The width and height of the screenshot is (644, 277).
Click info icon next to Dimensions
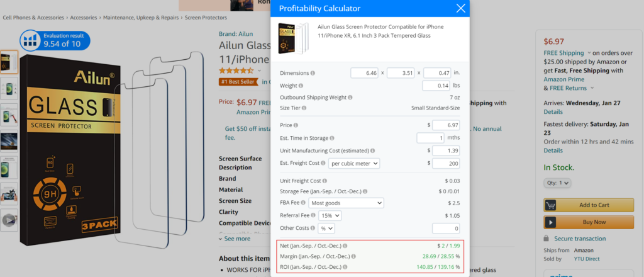[x=313, y=73]
